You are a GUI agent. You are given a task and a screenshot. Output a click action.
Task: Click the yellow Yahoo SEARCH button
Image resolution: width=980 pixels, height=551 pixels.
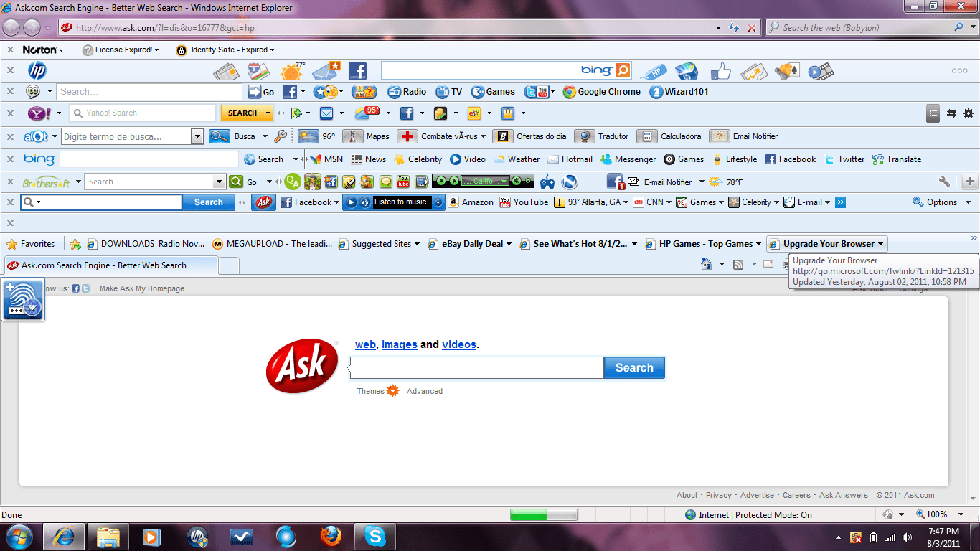point(247,113)
